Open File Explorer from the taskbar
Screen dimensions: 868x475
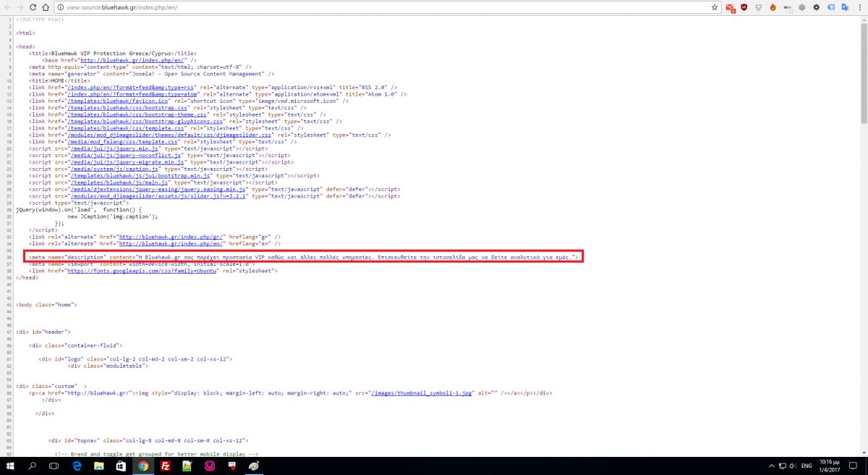coord(100,466)
